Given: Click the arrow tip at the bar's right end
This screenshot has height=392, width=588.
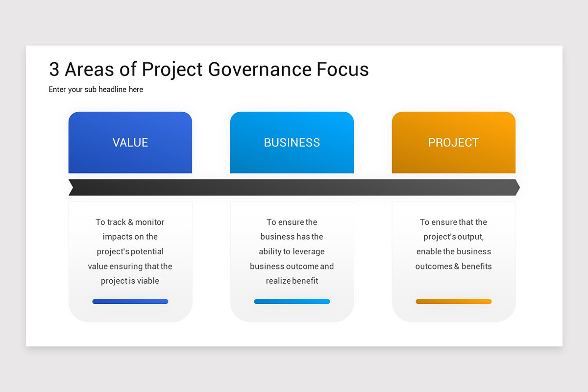Looking at the screenshot, I should (516, 187).
